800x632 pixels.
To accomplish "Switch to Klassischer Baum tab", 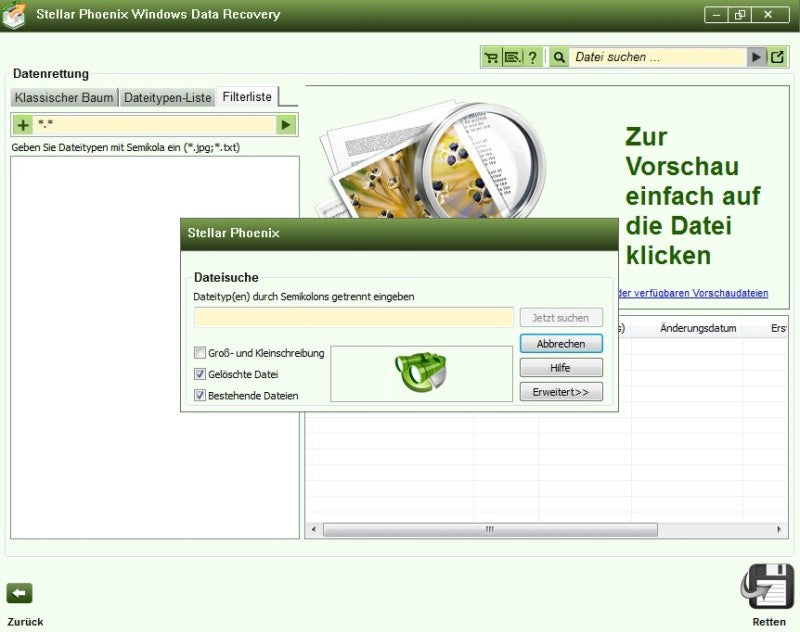I will tap(64, 97).
